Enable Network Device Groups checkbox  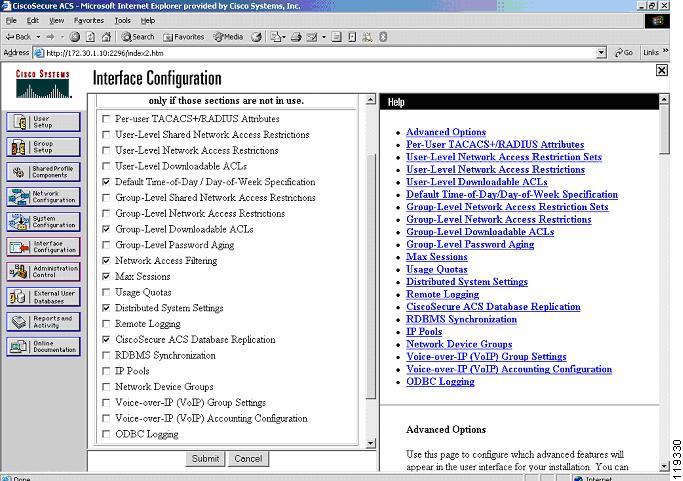pyautogui.click(x=106, y=386)
